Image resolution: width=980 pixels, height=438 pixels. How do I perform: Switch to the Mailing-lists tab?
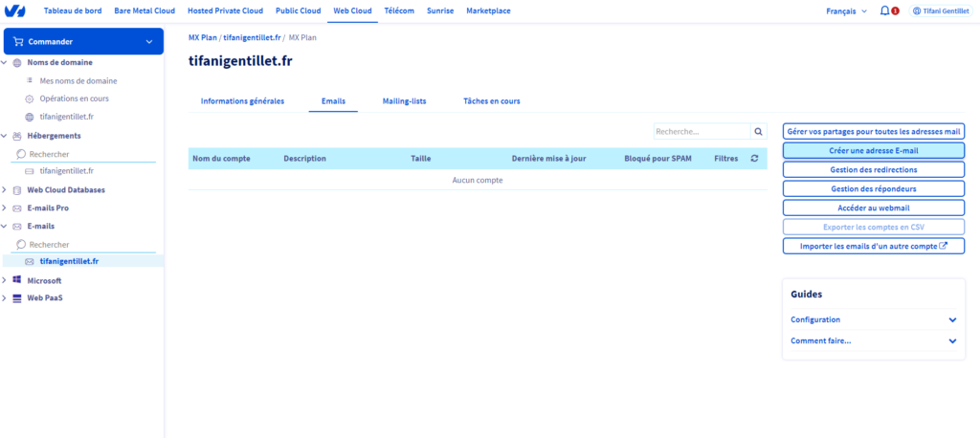(404, 100)
